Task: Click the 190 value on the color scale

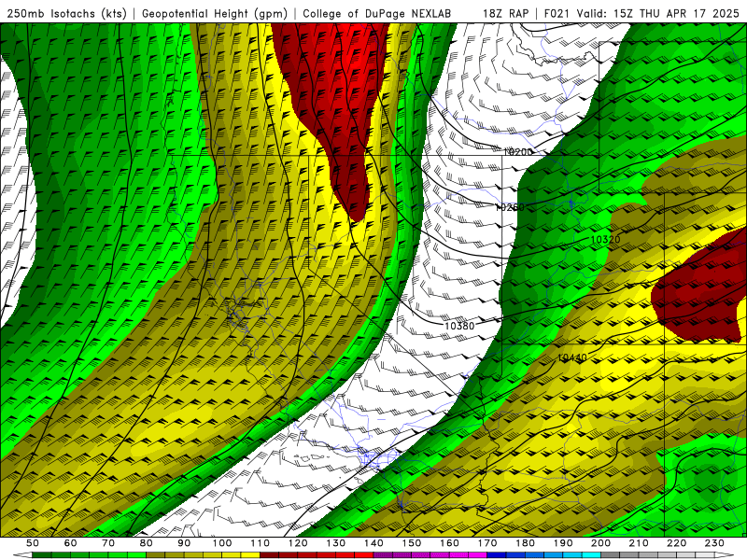Action: coord(564,543)
